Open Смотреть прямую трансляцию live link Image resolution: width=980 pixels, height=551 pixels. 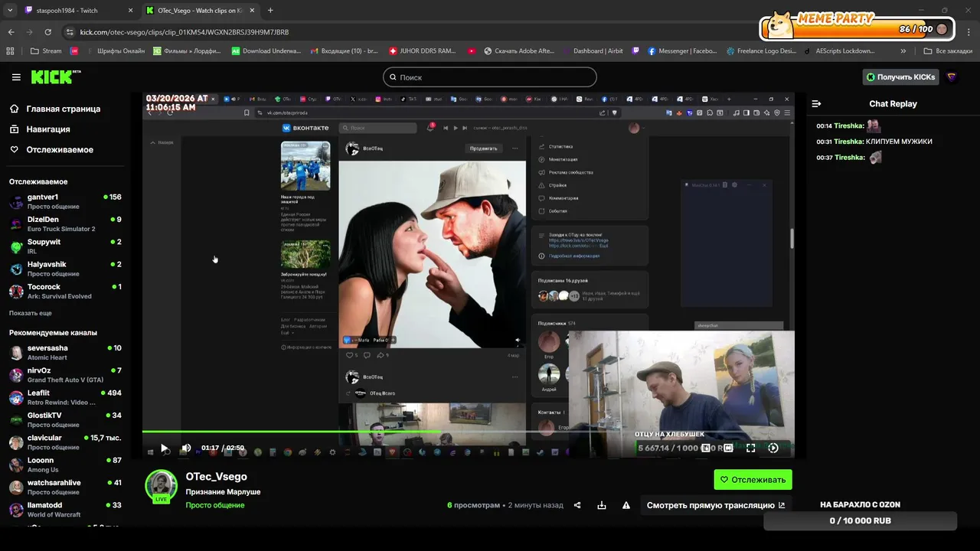(716, 505)
